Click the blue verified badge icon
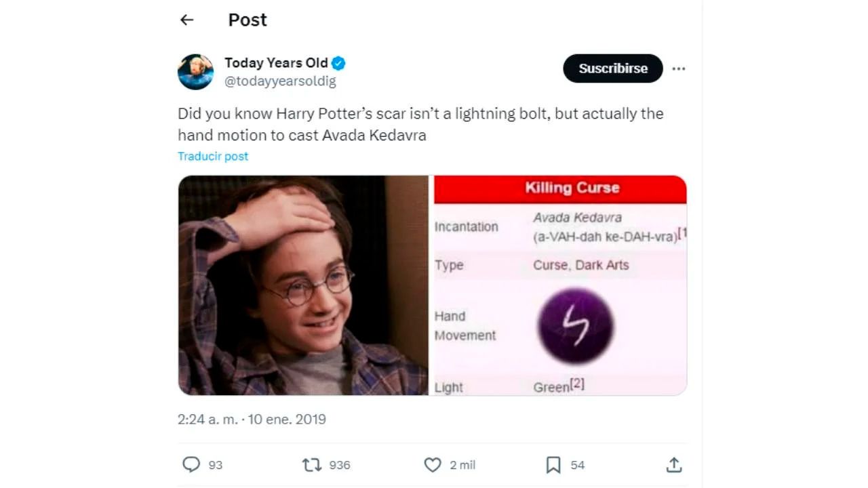The height and width of the screenshot is (488, 868). click(x=338, y=64)
